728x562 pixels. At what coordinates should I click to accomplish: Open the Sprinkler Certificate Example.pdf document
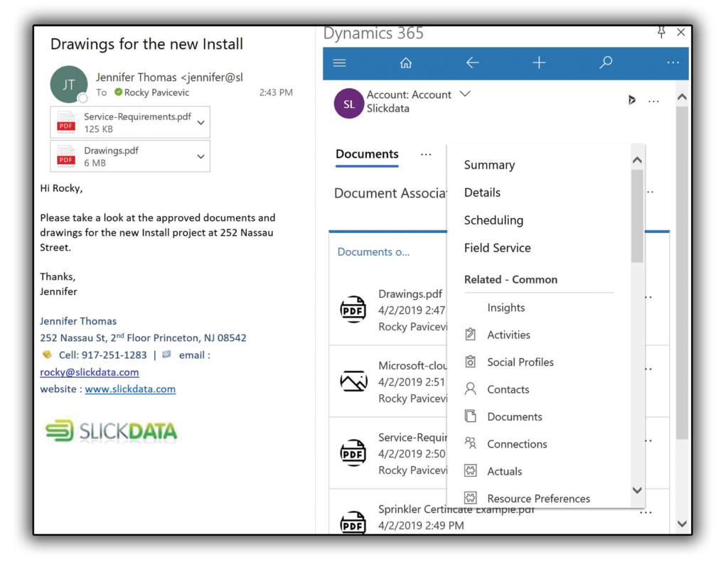(x=456, y=509)
